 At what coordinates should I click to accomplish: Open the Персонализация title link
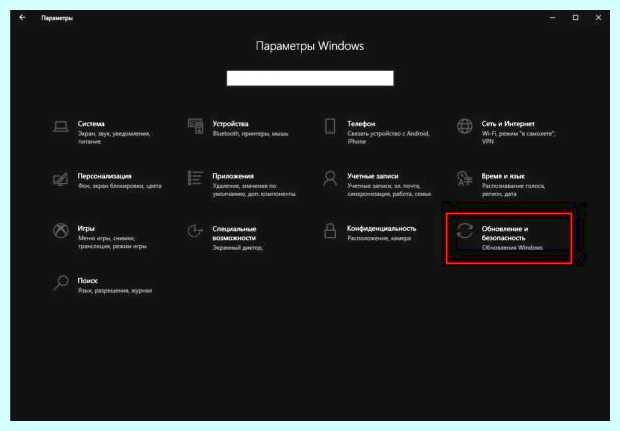click(104, 176)
